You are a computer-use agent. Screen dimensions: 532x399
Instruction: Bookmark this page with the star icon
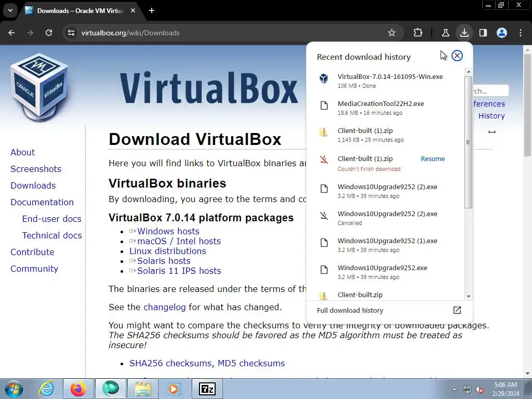pyautogui.click(x=392, y=33)
